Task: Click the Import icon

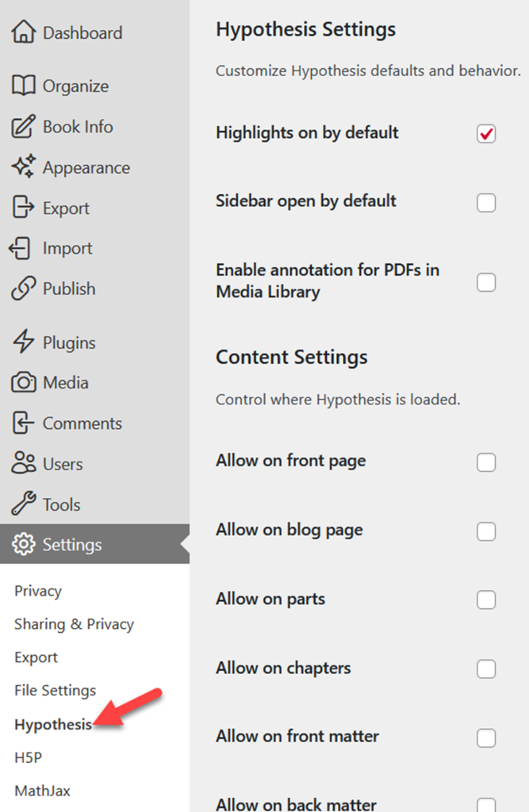Action: tap(24, 248)
